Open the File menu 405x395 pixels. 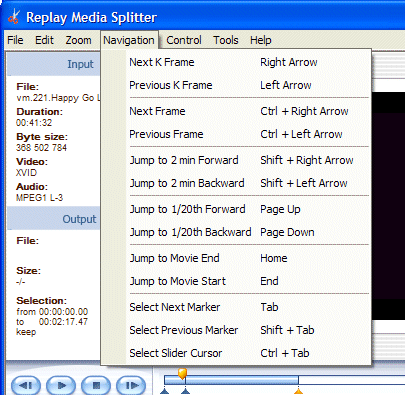[x=15, y=40]
